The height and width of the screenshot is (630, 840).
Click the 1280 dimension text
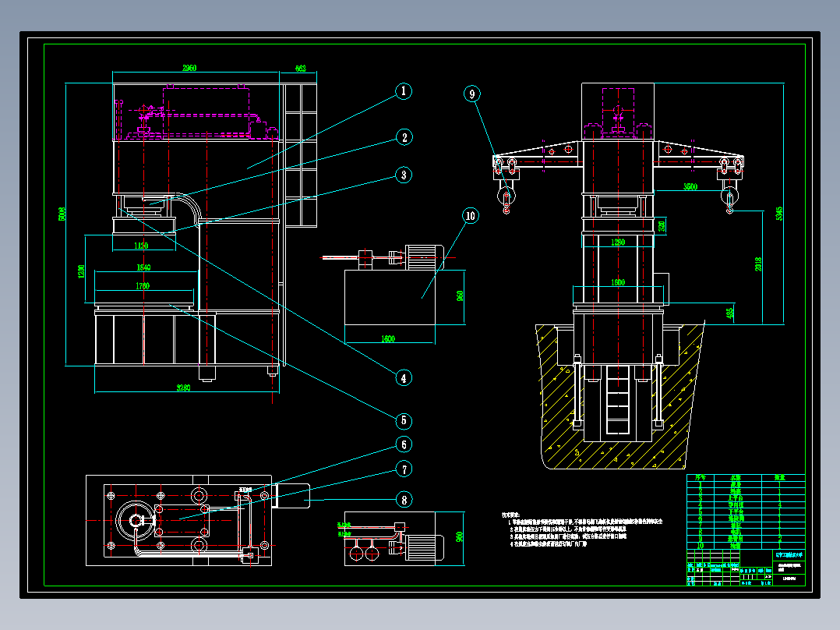point(618,242)
